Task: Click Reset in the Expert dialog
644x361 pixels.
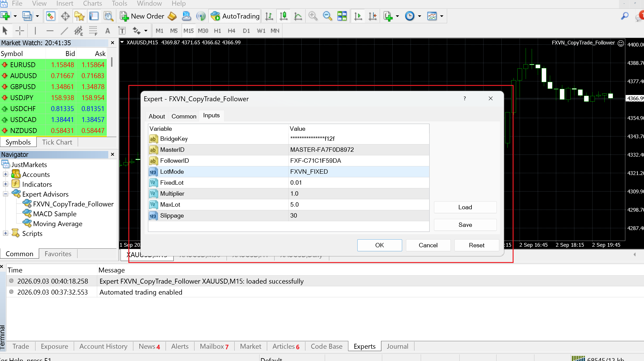Action: (476, 245)
